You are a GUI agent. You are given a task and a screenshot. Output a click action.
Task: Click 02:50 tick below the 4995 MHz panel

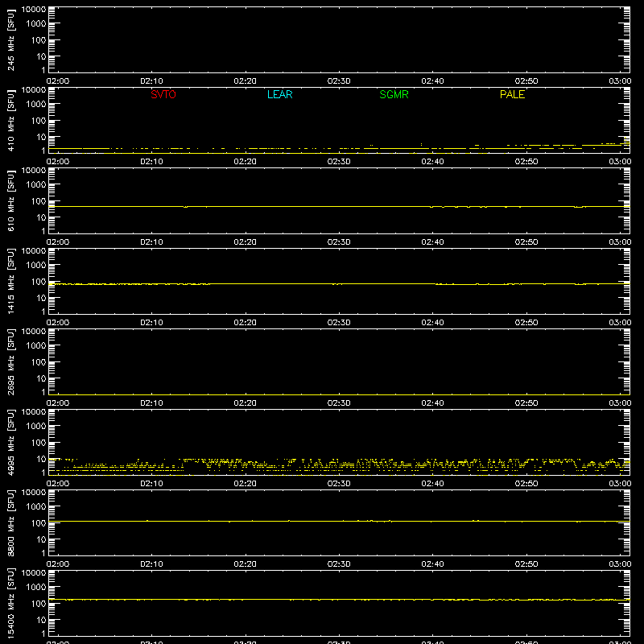tap(526, 484)
